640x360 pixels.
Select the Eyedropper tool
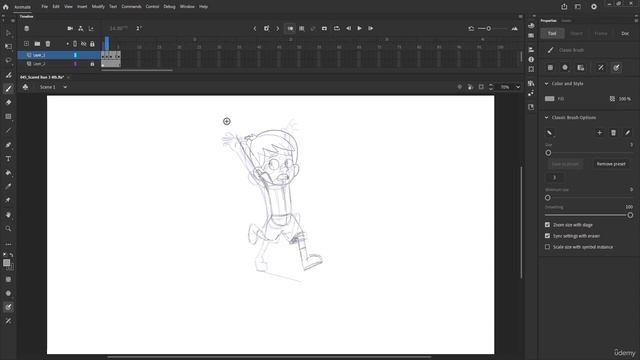(x=8, y=187)
